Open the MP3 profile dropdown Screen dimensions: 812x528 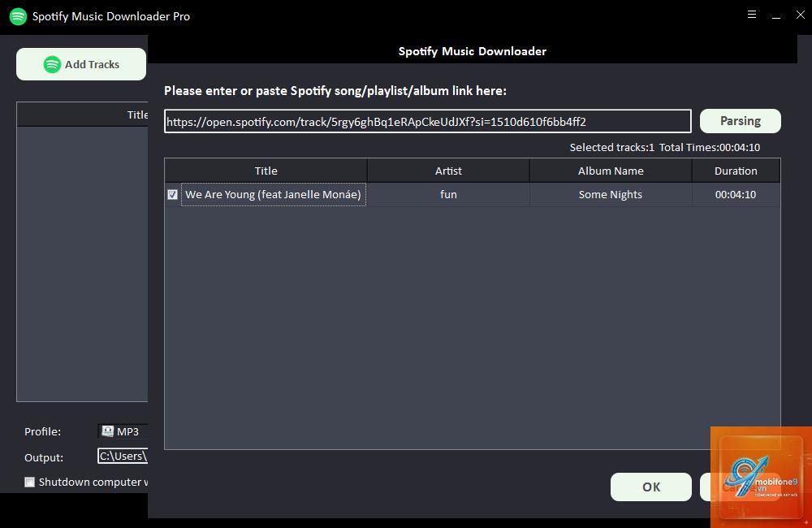123,431
